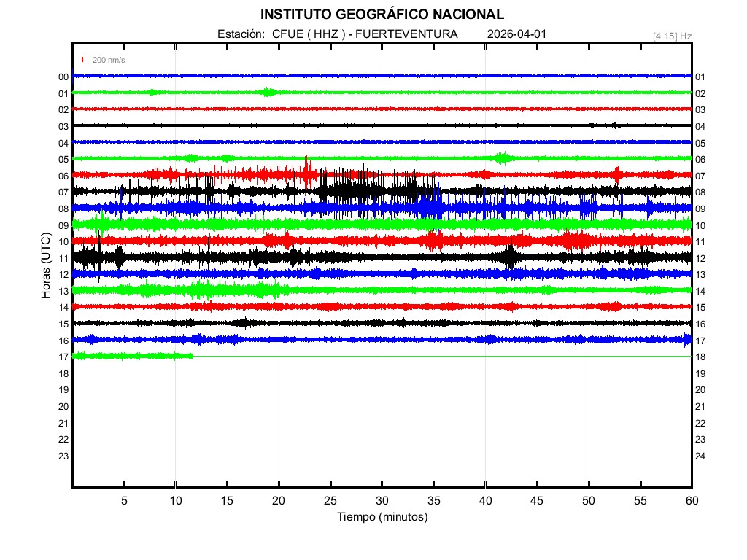Click the 30 minute tick label
The width and height of the screenshot is (747, 560).
point(382,500)
